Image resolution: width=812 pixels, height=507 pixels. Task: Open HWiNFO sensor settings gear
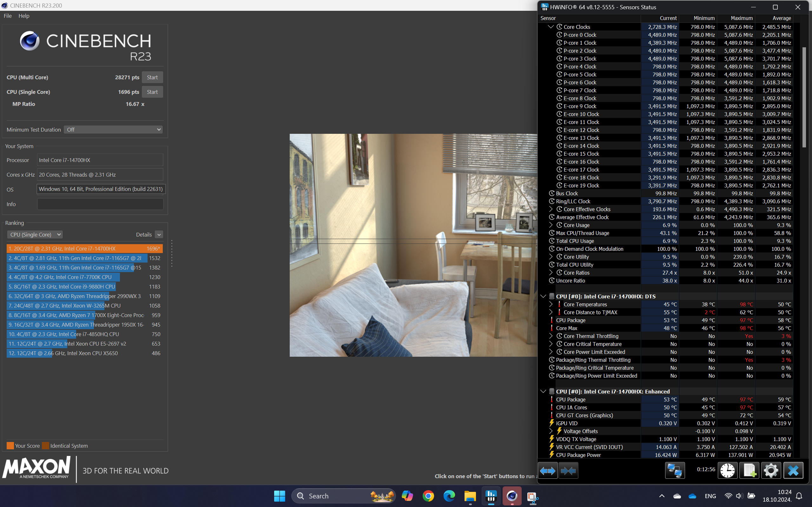click(771, 471)
